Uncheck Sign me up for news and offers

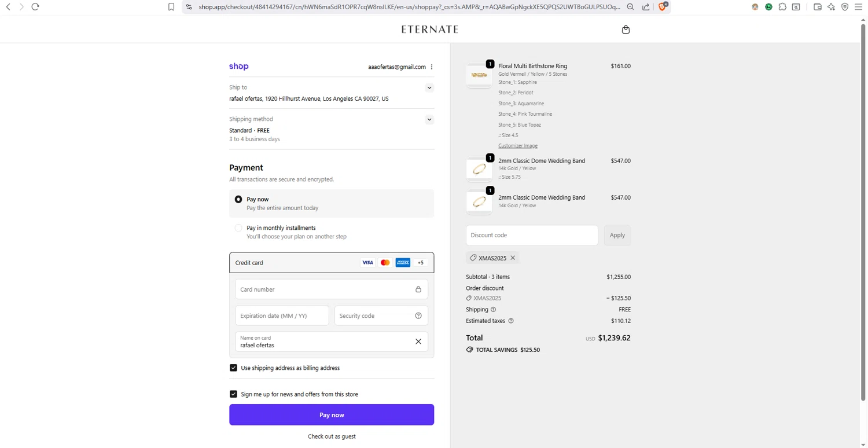[x=233, y=394]
